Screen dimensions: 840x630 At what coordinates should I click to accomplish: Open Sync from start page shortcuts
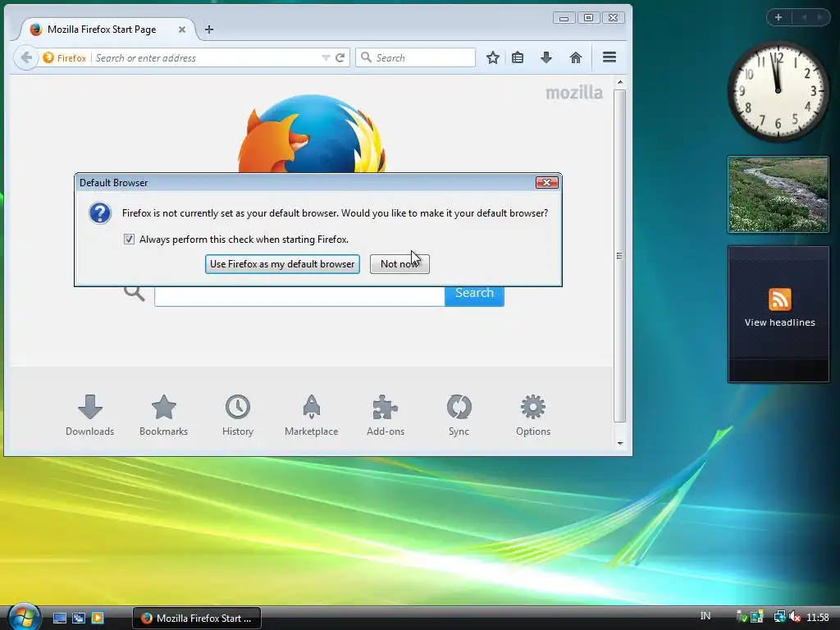coord(459,415)
